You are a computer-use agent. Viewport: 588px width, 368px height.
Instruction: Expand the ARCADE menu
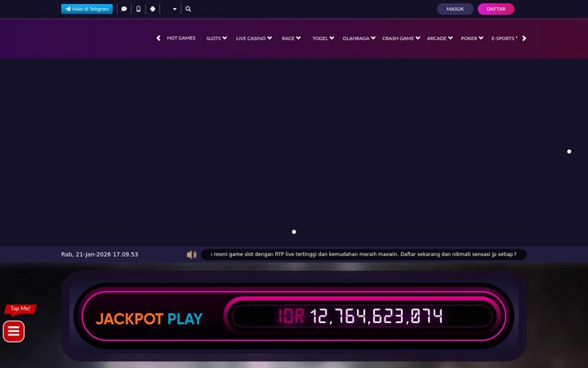[x=439, y=38]
